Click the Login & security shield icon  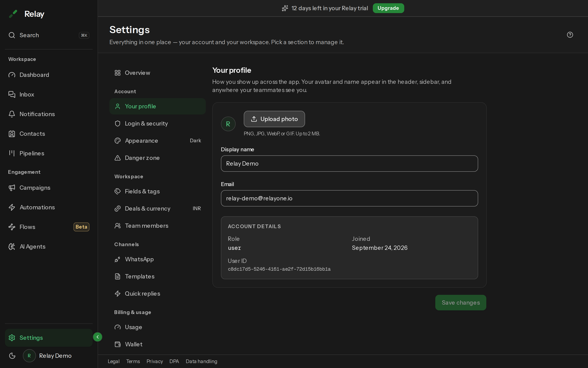[x=118, y=124]
